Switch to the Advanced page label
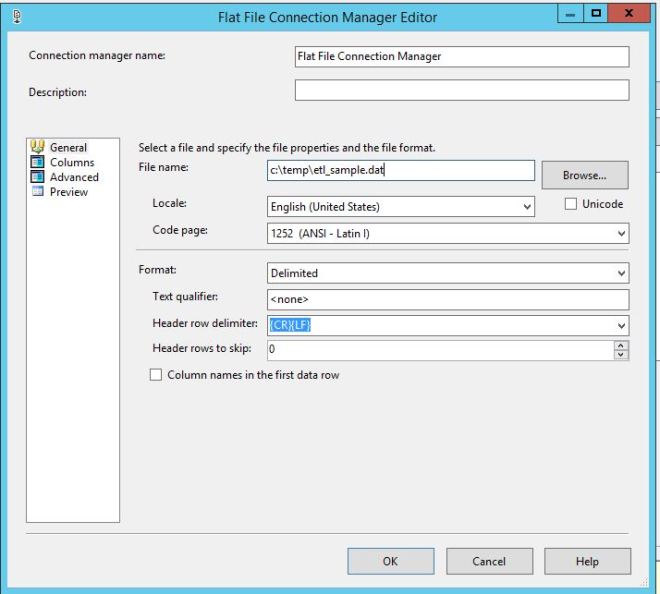660x594 pixels. 75,177
